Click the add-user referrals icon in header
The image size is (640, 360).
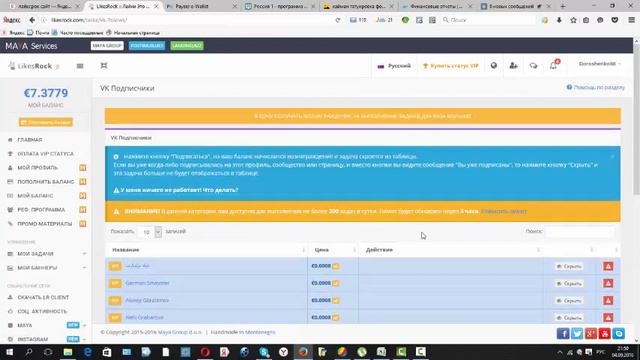513,65
